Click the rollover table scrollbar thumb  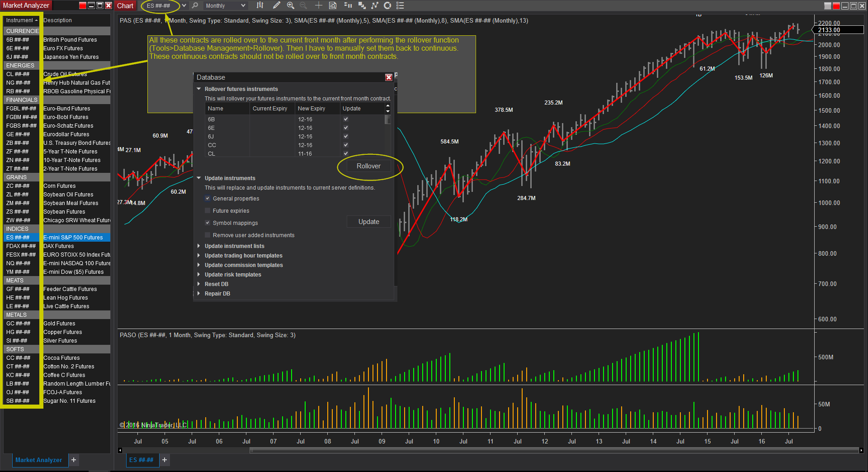[387, 119]
